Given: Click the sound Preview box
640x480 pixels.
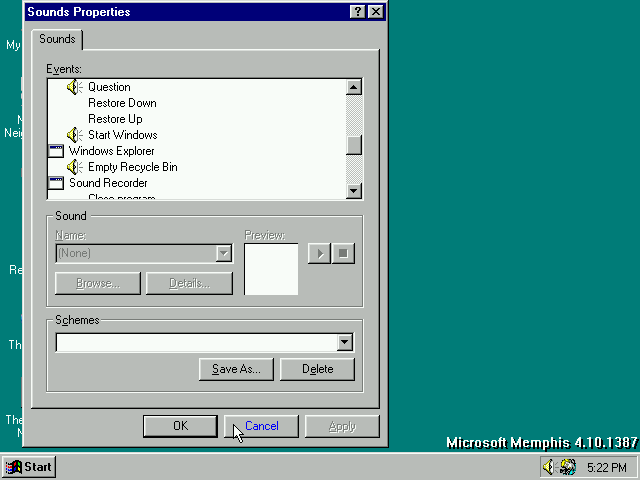Looking at the screenshot, I should 271,269.
